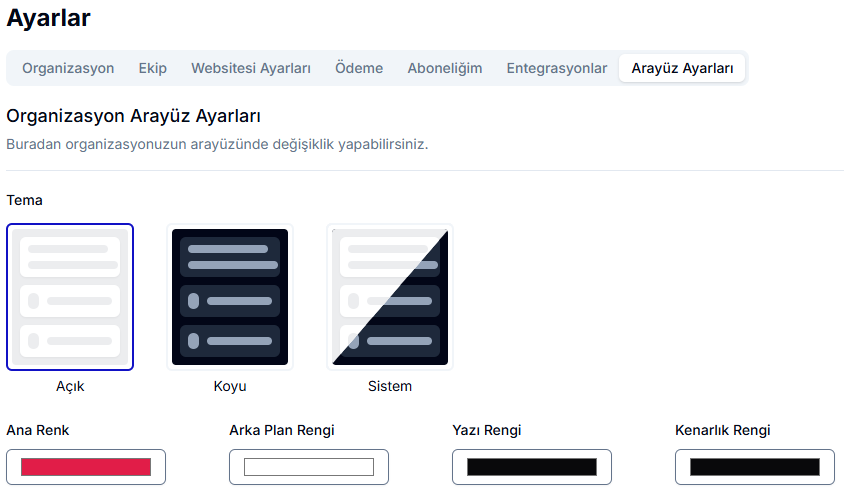Click the Arka Plan Rengi field label
Image resolution: width=844 pixels, height=497 pixels.
tap(281, 430)
